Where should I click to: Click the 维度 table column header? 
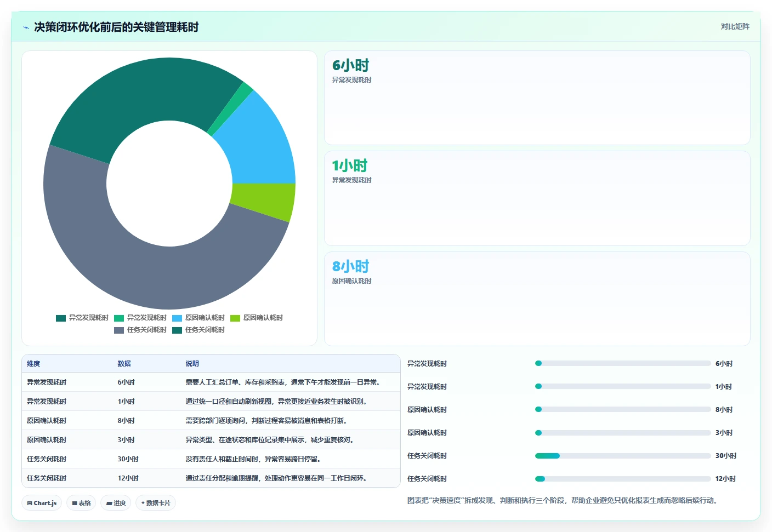click(x=33, y=364)
